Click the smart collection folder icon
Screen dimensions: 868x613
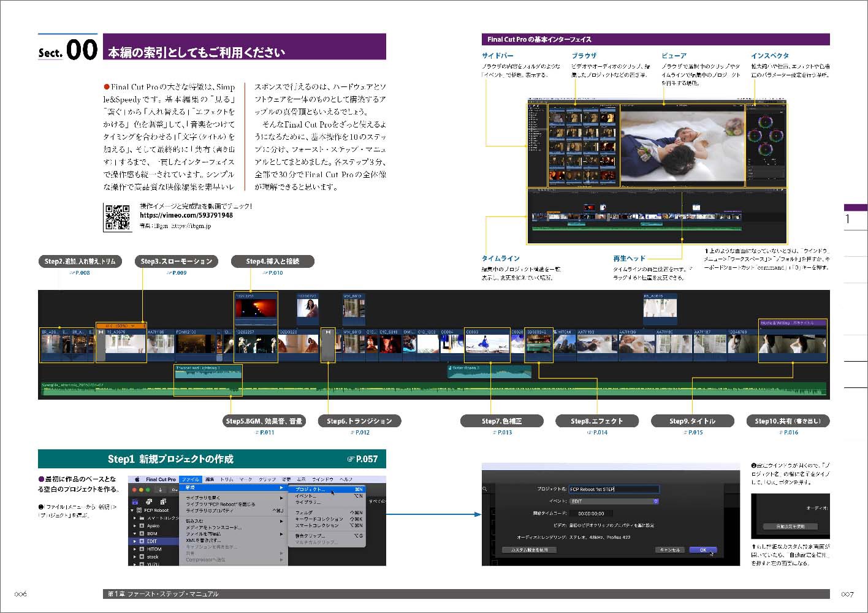pyautogui.click(x=140, y=518)
